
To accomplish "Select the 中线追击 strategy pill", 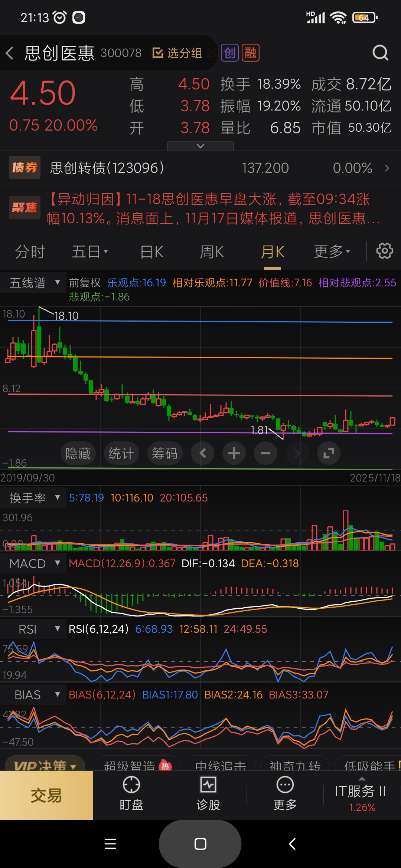I will [221, 763].
